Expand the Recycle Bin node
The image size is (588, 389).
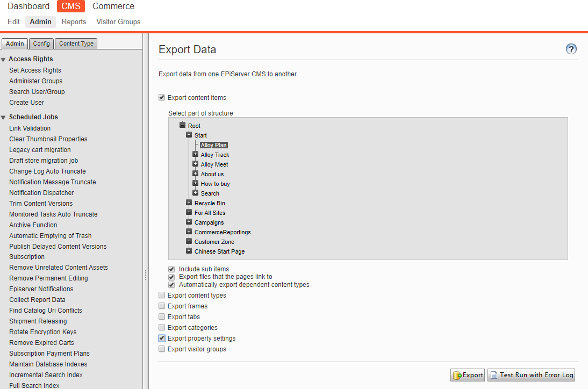(x=189, y=203)
